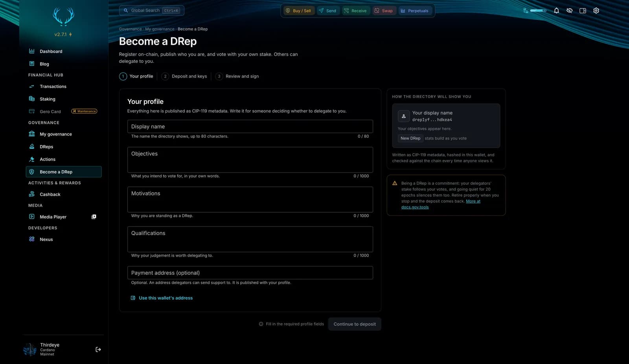The height and width of the screenshot is (364, 629).
Task: Open the side panel layout icon
Action: point(583,11)
